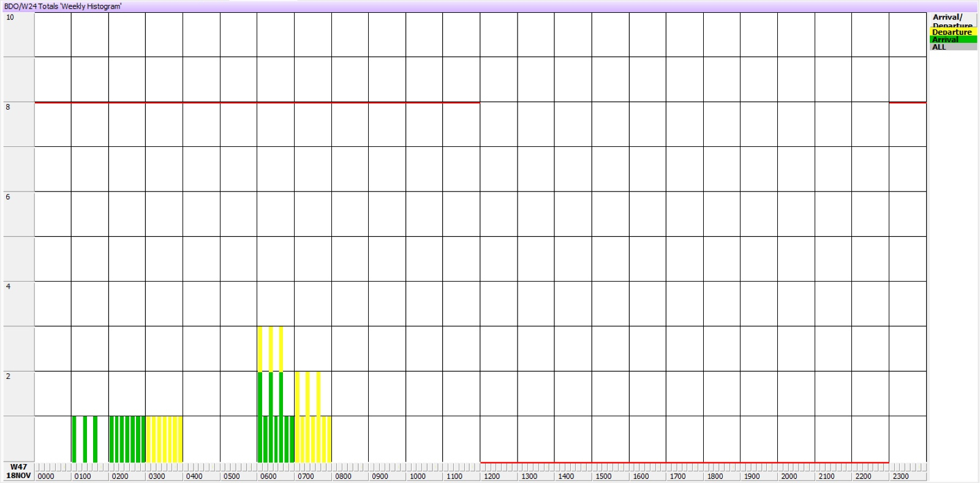980x483 pixels.
Task: Click the 10 value on the y-axis
Action: pyautogui.click(x=10, y=17)
